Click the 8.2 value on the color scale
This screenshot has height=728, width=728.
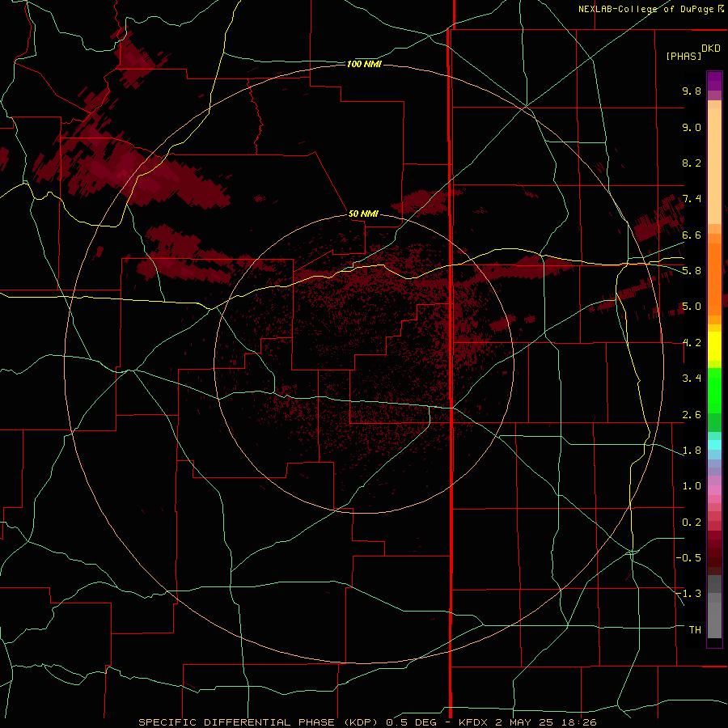(x=692, y=163)
